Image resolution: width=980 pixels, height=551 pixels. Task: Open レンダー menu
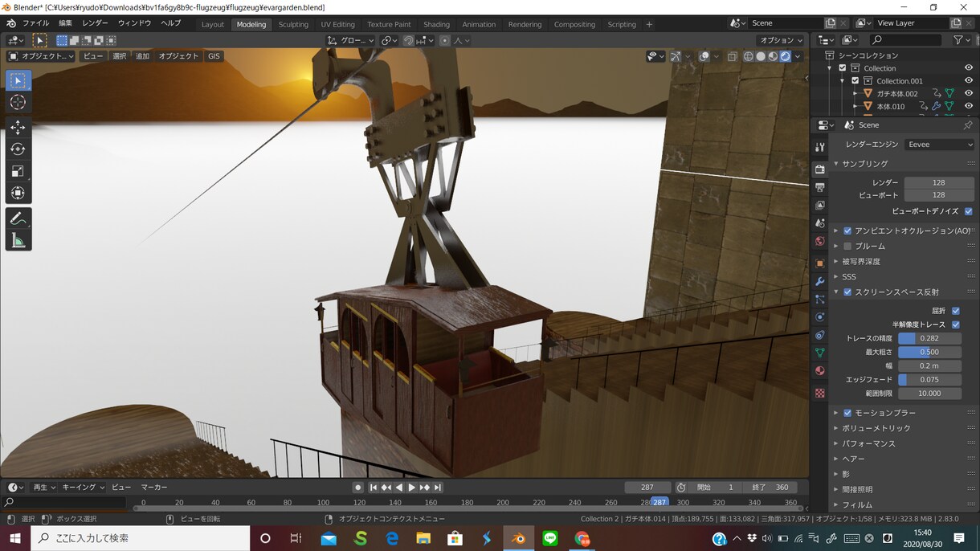[95, 23]
